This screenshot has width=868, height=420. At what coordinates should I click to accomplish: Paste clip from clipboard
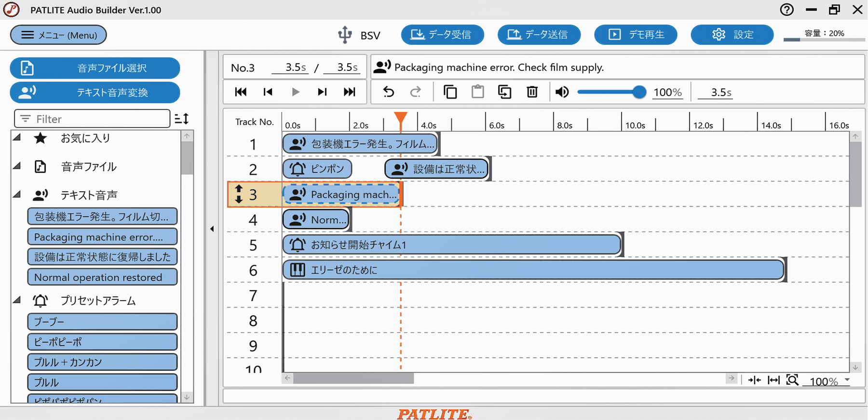tap(477, 92)
